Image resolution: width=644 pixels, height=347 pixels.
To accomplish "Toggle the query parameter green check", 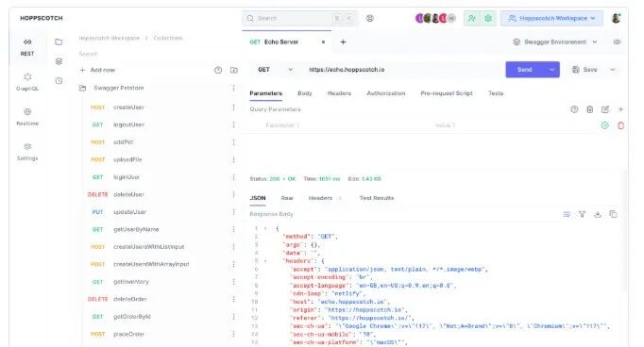I will point(605,125).
